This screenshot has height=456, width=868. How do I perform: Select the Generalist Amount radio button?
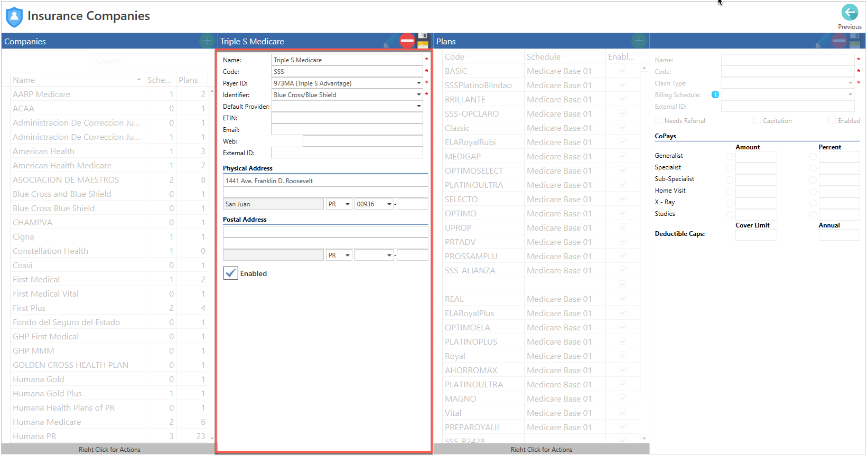pos(730,157)
